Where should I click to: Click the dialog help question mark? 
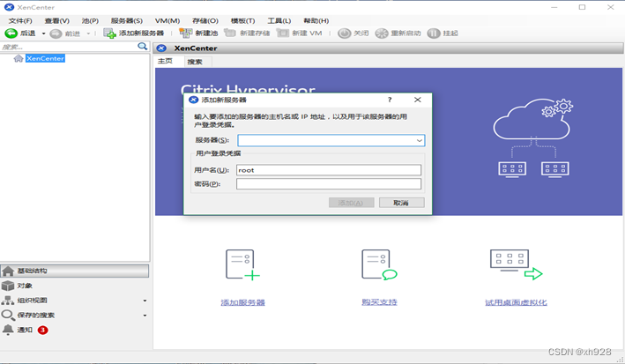point(390,100)
